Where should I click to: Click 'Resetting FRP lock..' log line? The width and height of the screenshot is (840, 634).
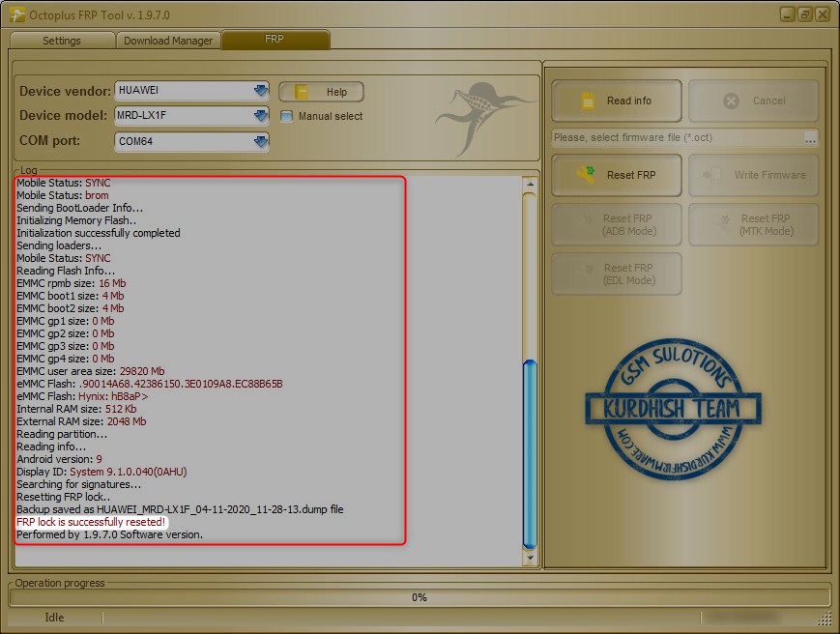(x=63, y=497)
